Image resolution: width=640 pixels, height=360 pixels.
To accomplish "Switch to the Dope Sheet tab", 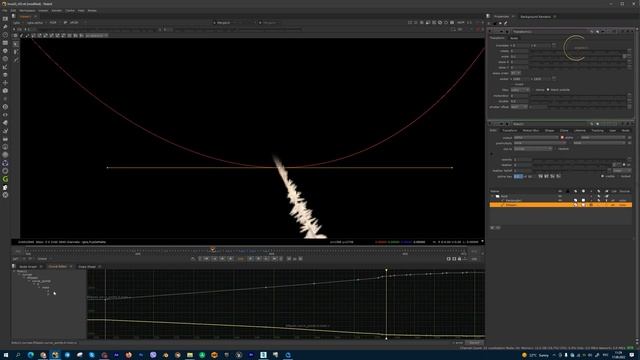I will click(87, 267).
